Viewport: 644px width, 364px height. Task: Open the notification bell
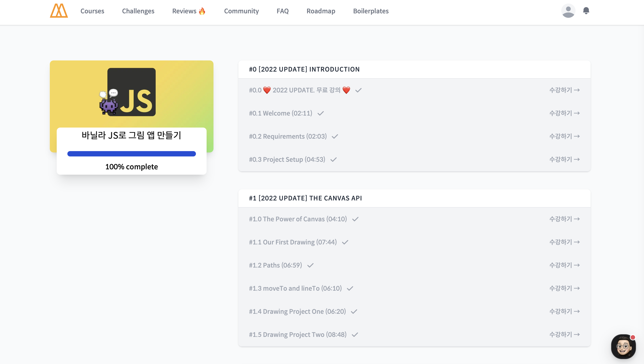(586, 11)
